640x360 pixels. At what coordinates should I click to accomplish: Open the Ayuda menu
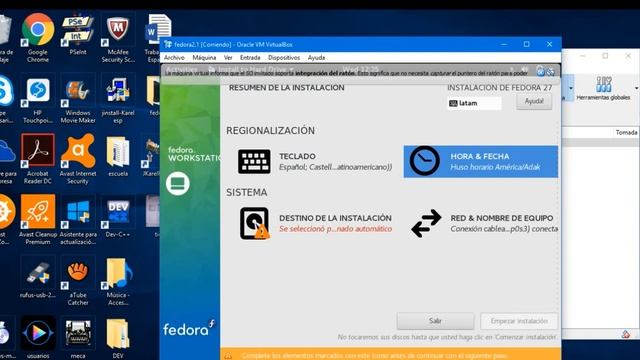coord(316,58)
